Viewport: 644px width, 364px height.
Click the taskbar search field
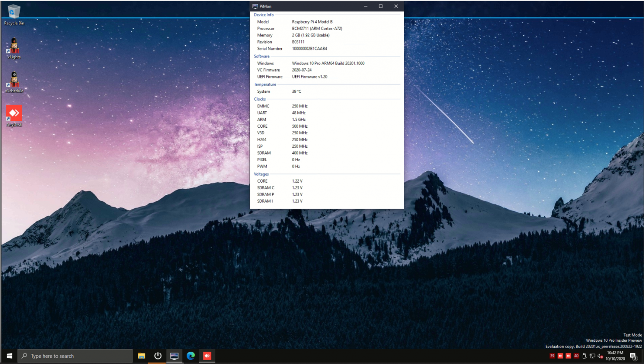pos(75,356)
